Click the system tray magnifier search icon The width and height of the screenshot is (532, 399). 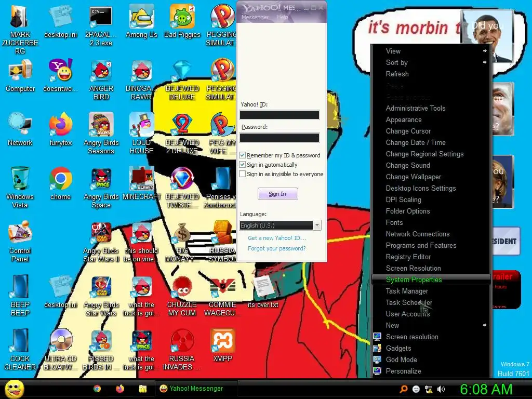pos(403,389)
